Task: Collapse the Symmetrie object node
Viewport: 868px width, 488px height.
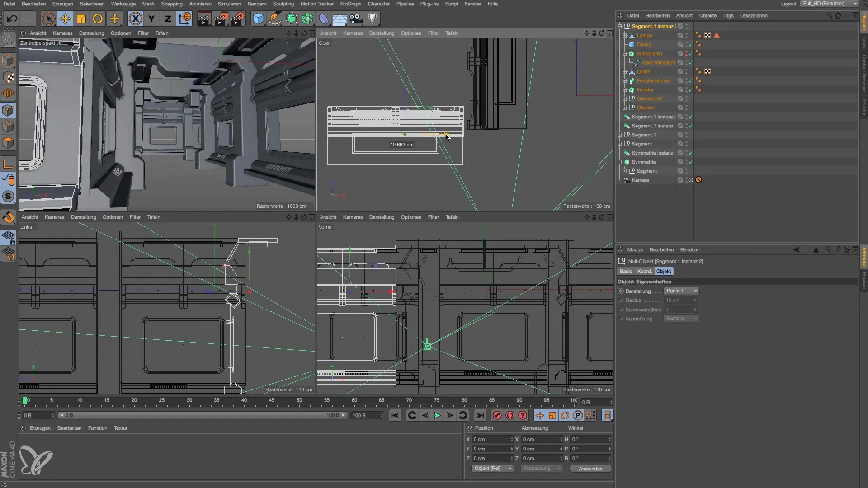Action: pos(620,162)
